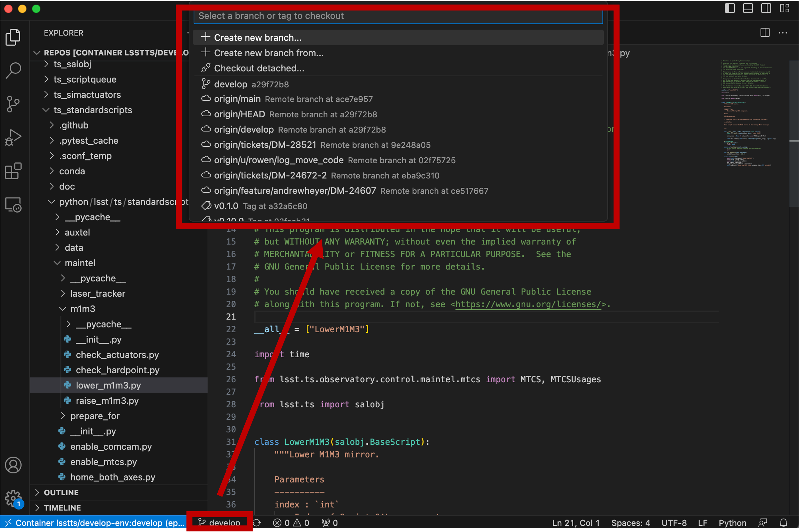Click the split editor right icon
Viewport: 800px width, 532px height.
(x=765, y=33)
